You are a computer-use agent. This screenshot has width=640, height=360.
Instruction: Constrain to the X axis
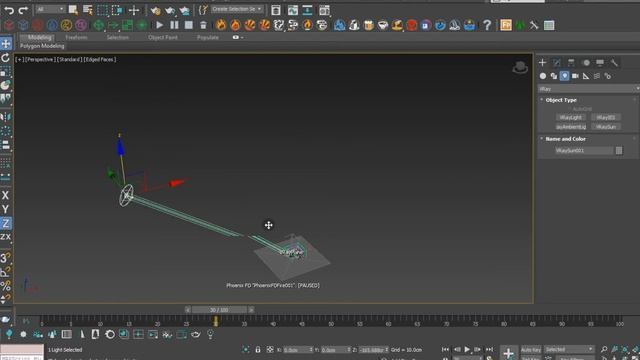tap(5, 195)
